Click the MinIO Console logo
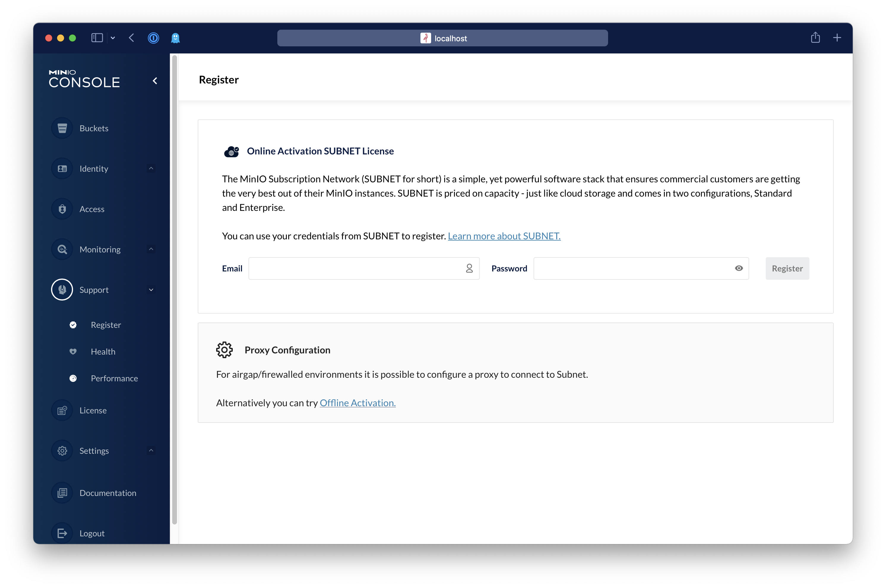Image resolution: width=886 pixels, height=588 pixels. [84, 79]
